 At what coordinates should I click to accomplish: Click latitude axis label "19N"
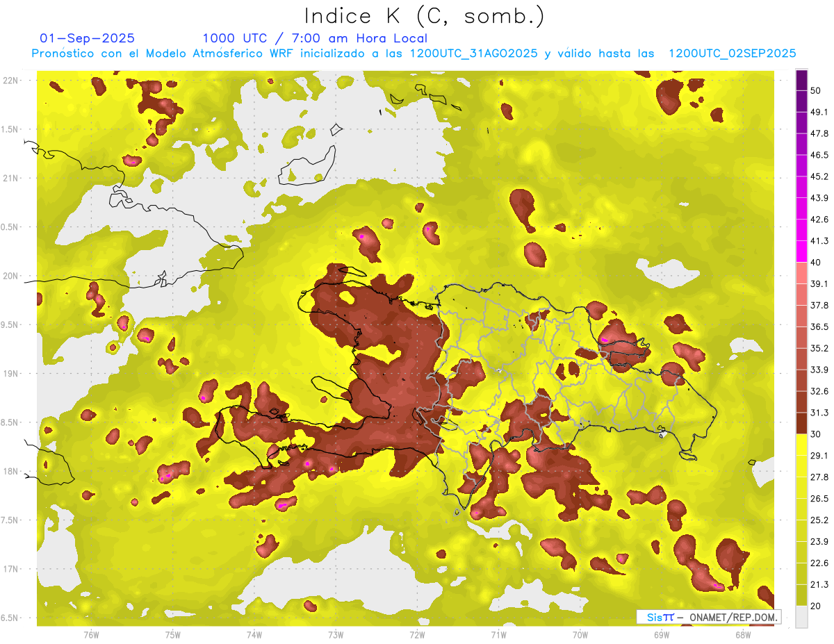click(x=10, y=373)
